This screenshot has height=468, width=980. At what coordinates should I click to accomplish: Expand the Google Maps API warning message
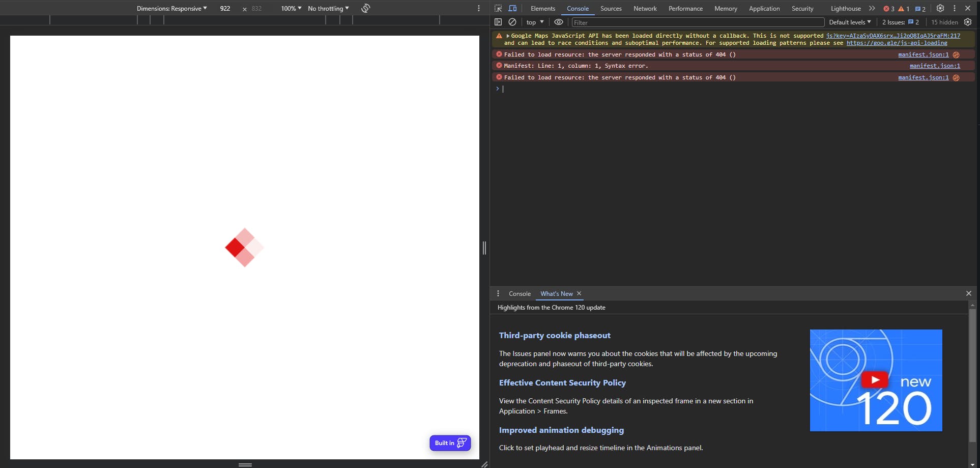pos(508,36)
